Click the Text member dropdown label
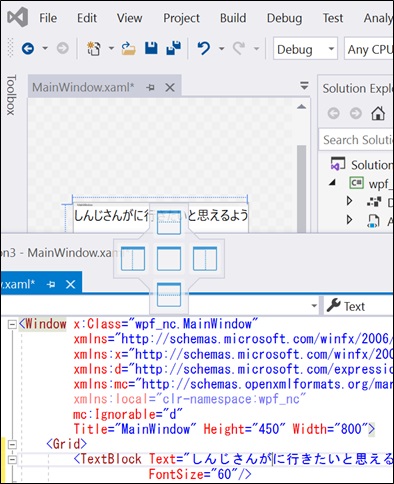This screenshot has height=484, width=394. pos(354,306)
